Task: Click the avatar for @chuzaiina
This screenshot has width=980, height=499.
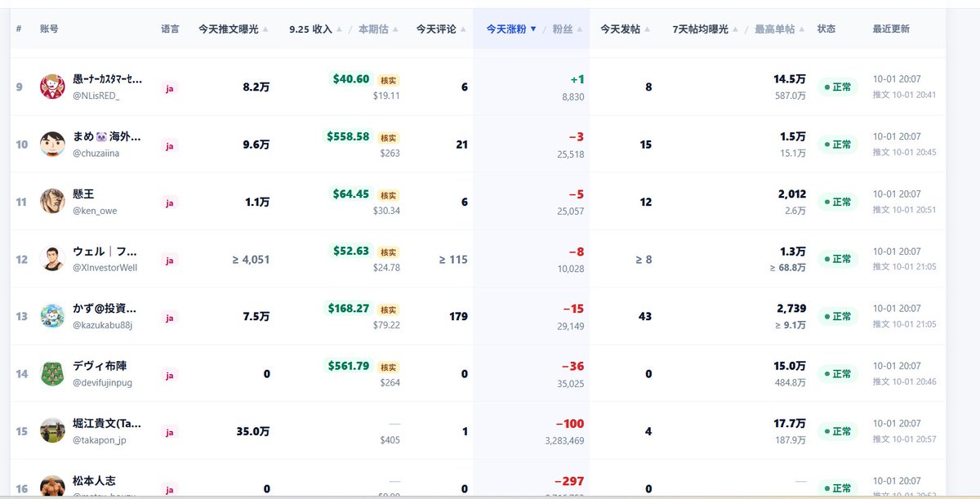Action: [x=52, y=144]
